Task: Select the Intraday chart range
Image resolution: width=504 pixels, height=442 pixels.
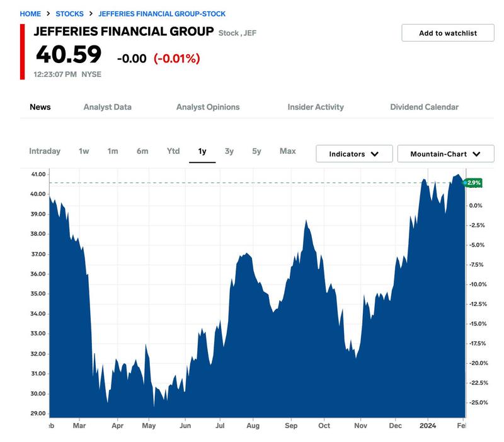Action: pyautogui.click(x=45, y=151)
